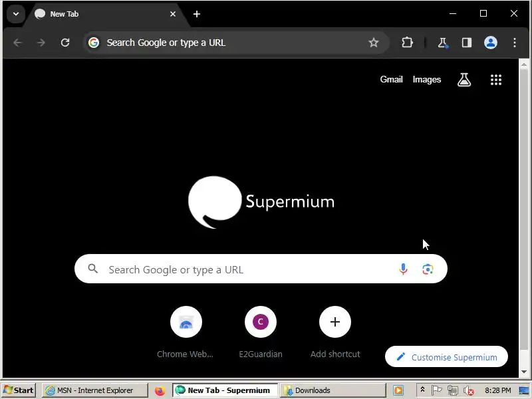This screenshot has height=399, width=532.
Task: Open the Google apps grid
Action: (496, 80)
